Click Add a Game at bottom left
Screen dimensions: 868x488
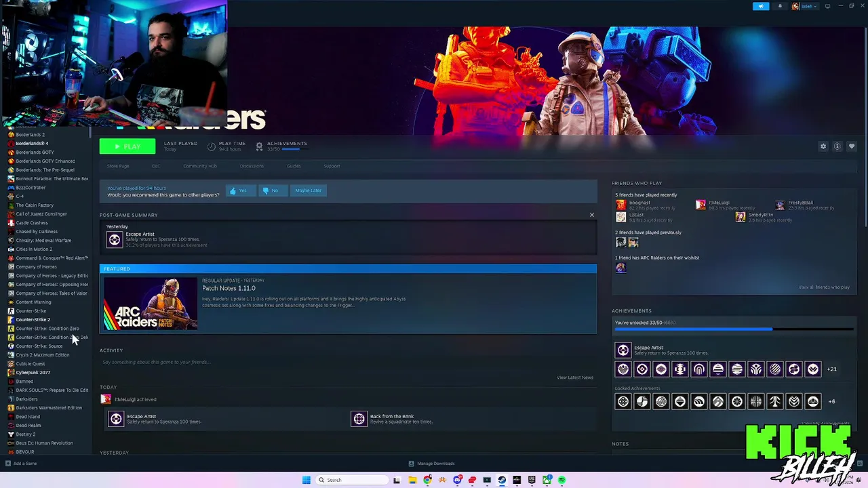tap(21, 464)
